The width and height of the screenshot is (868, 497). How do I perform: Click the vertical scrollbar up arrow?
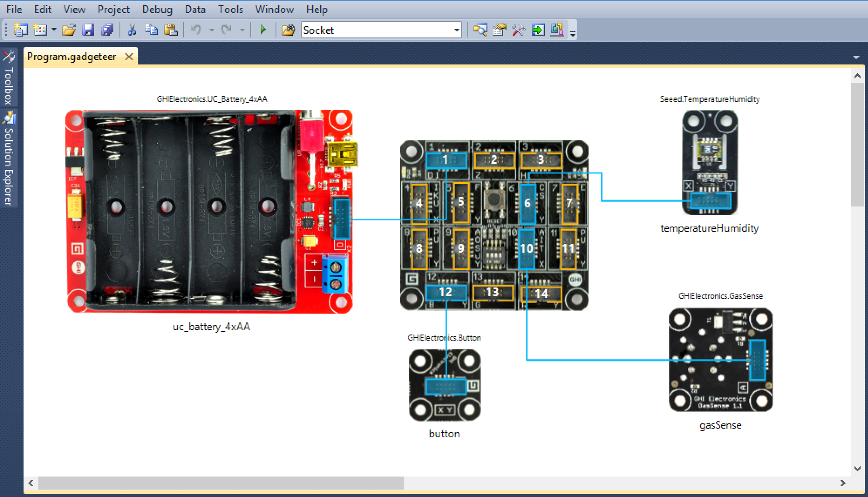pos(857,76)
